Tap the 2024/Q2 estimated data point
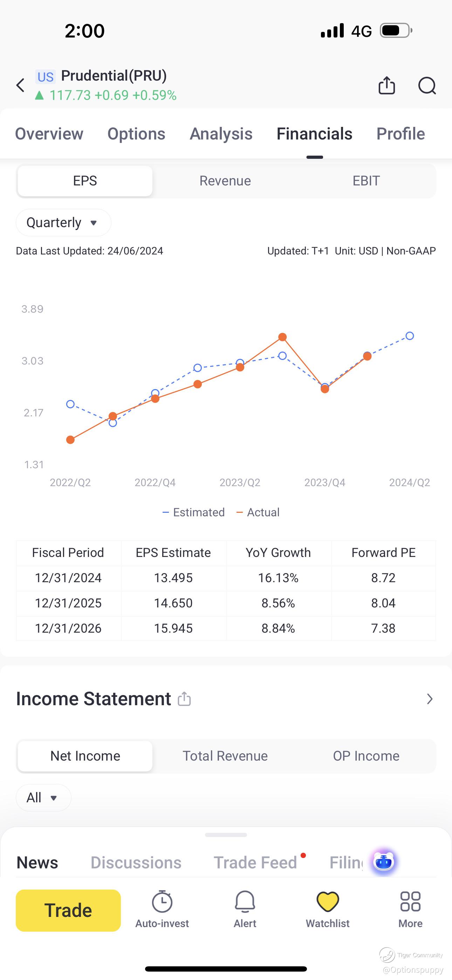Viewport: 452px width, 980px height. pos(409,336)
